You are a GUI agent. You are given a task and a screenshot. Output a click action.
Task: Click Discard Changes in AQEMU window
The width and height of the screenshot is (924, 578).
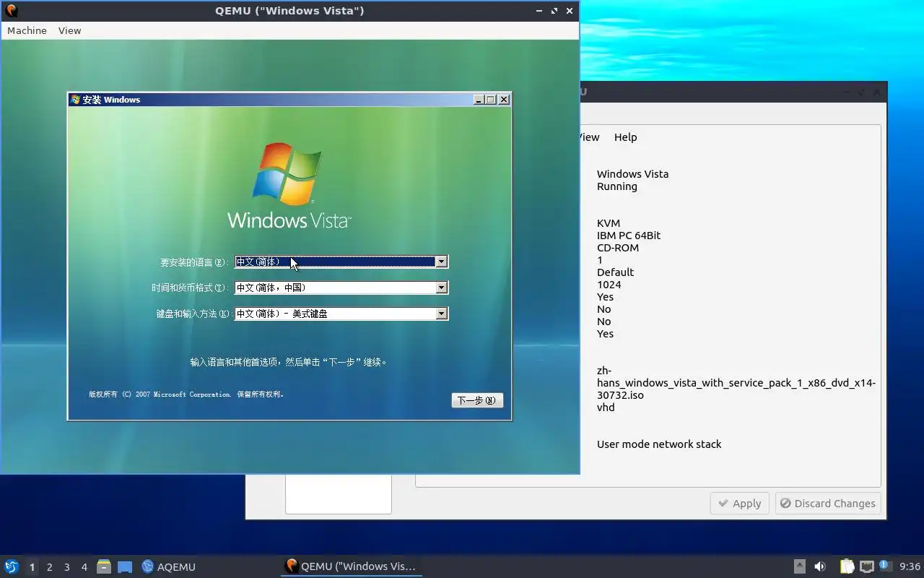click(828, 504)
